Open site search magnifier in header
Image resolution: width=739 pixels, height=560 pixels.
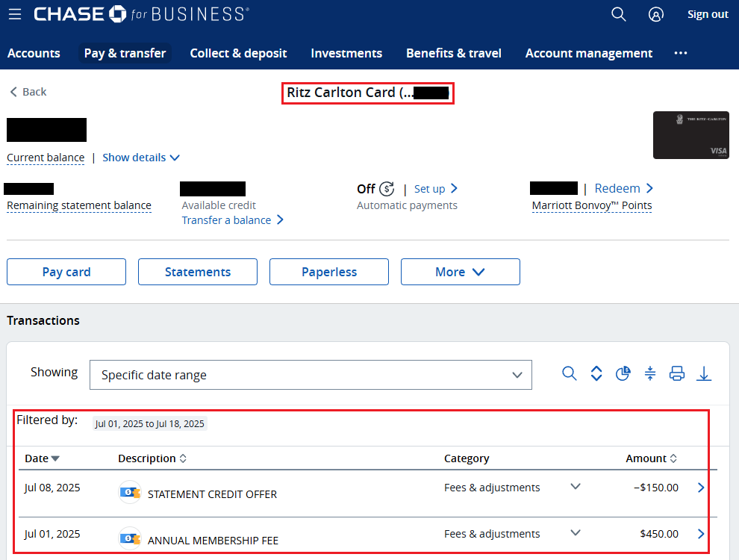(x=618, y=14)
